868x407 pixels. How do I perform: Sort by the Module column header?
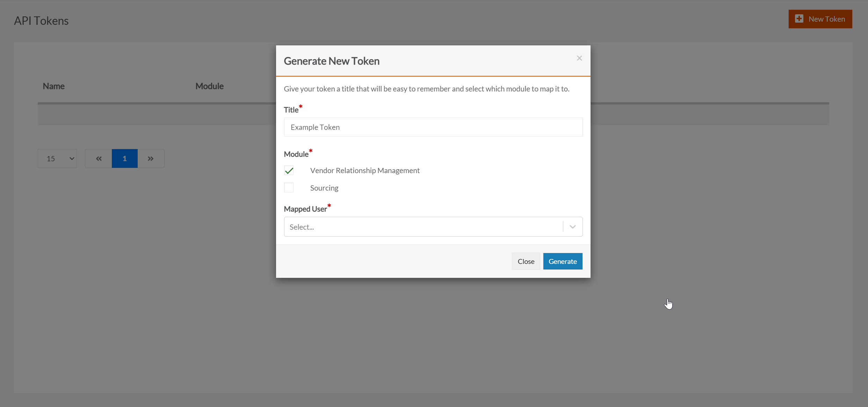pyautogui.click(x=209, y=86)
